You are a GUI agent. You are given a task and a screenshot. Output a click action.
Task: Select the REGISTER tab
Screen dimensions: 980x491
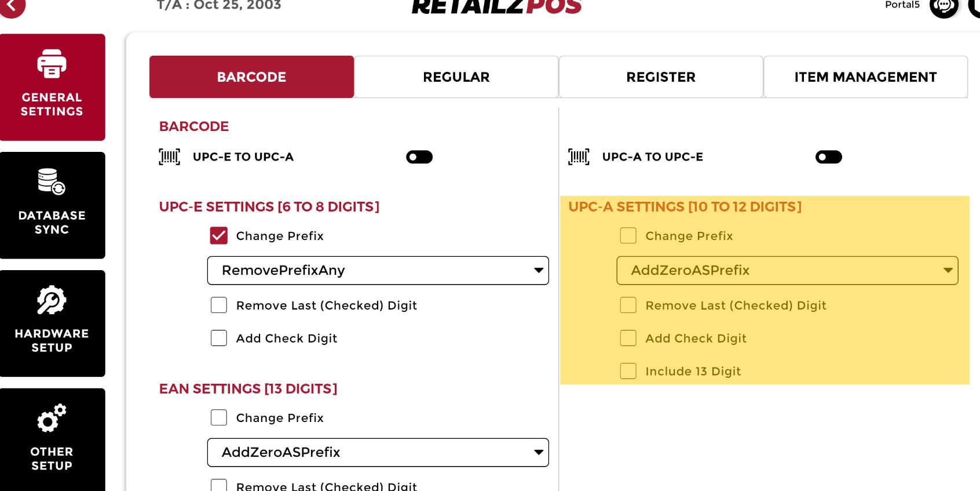click(x=660, y=77)
